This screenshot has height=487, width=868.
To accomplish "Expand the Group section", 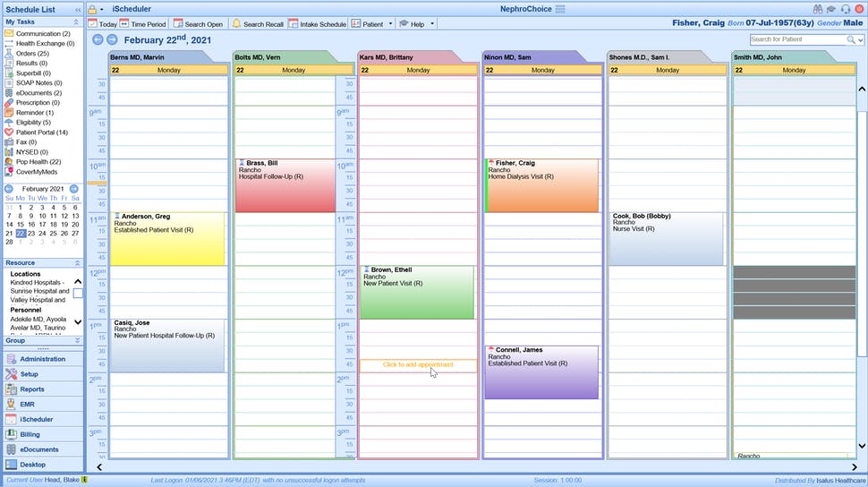I will pos(77,340).
